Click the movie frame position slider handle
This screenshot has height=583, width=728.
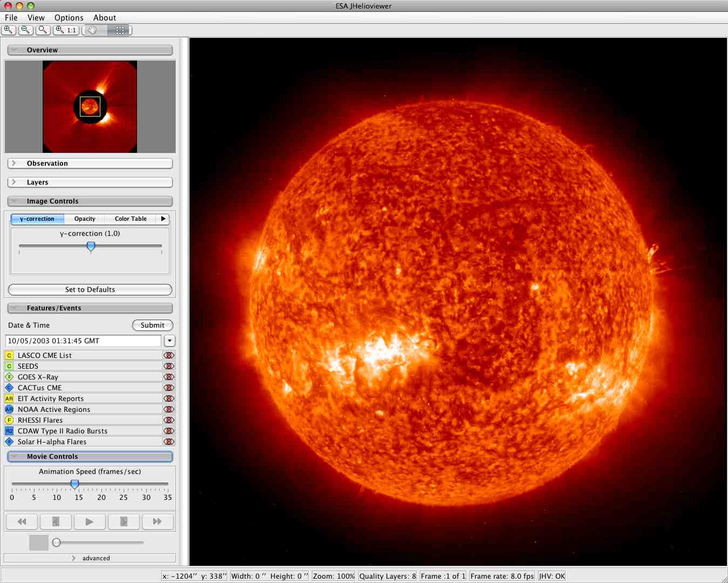click(56, 543)
